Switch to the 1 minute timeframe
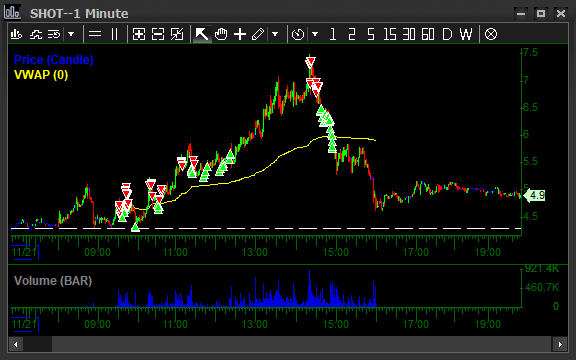The width and height of the screenshot is (576, 360). [x=333, y=35]
